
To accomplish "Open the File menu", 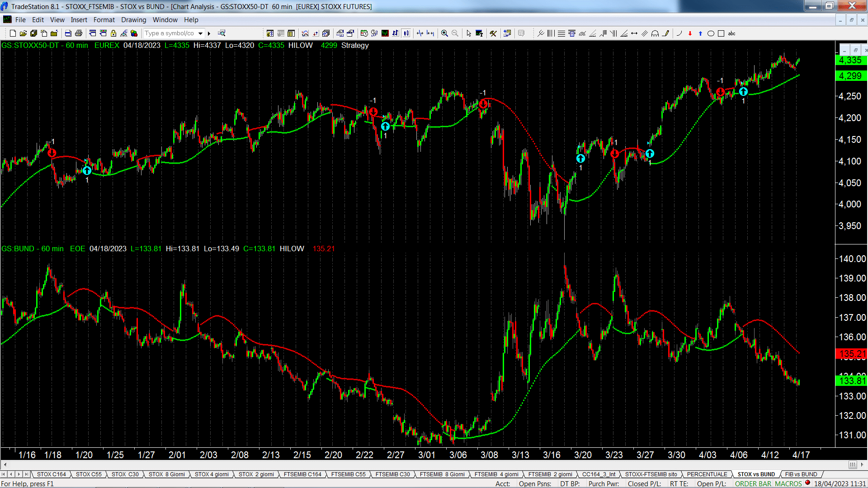I will [x=20, y=20].
